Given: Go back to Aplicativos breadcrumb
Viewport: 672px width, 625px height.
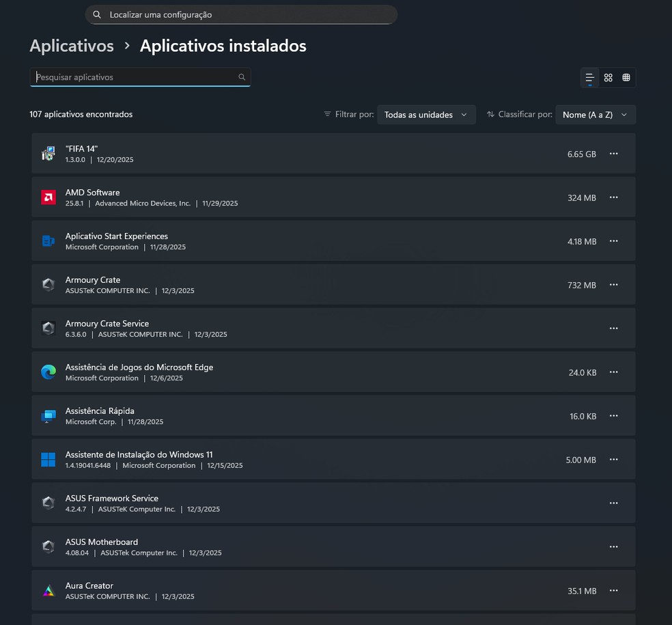Looking at the screenshot, I should point(72,46).
